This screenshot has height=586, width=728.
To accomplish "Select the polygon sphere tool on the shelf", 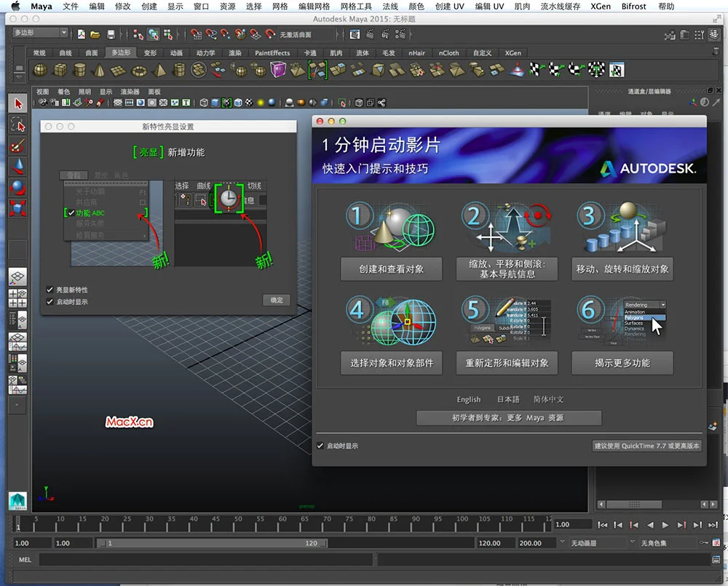I will point(40,69).
